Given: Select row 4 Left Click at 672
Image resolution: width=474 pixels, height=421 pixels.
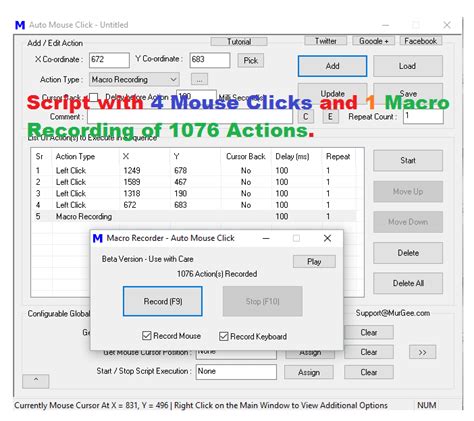Looking at the screenshot, I should (x=193, y=205).
